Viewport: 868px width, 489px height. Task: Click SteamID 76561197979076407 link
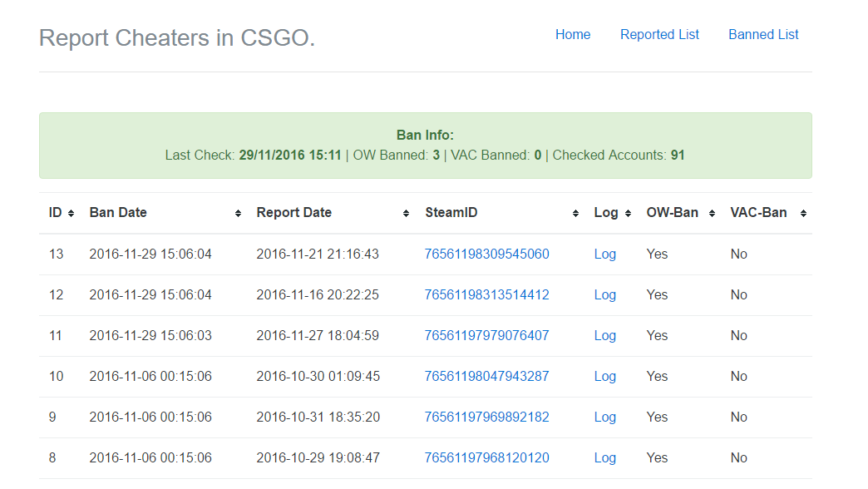pos(486,336)
